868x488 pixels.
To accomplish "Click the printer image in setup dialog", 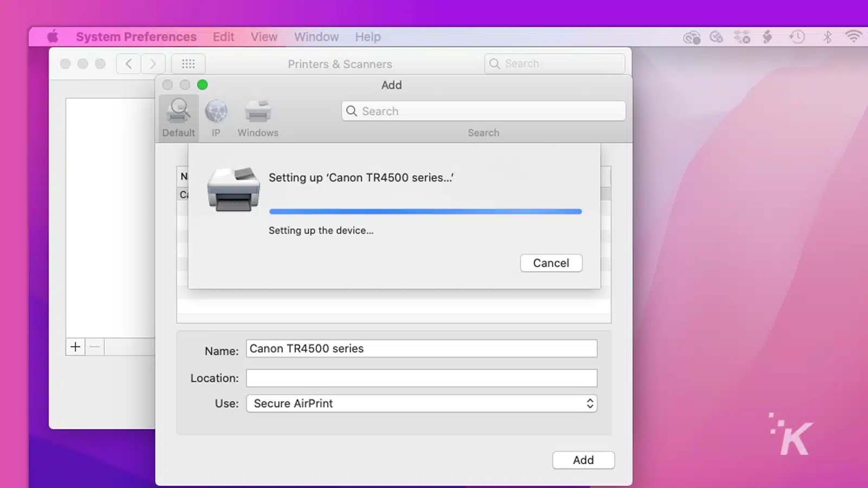I will pos(233,189).
